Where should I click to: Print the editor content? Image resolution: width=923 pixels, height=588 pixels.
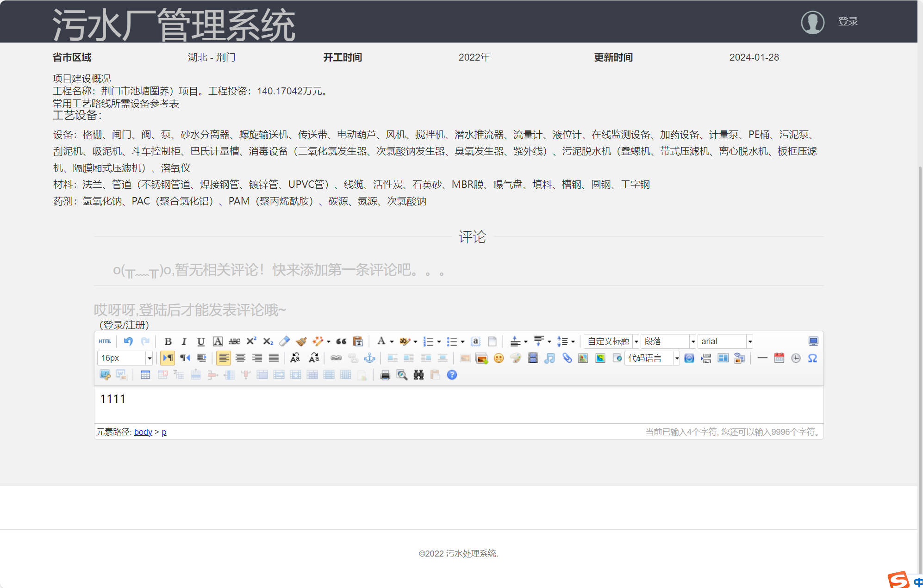[385, 375]
